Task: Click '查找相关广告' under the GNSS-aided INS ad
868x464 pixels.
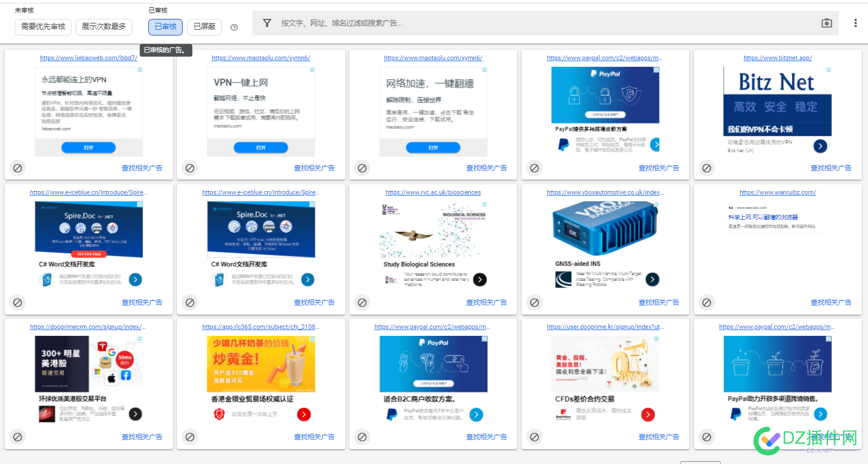Action: point(659,303)
